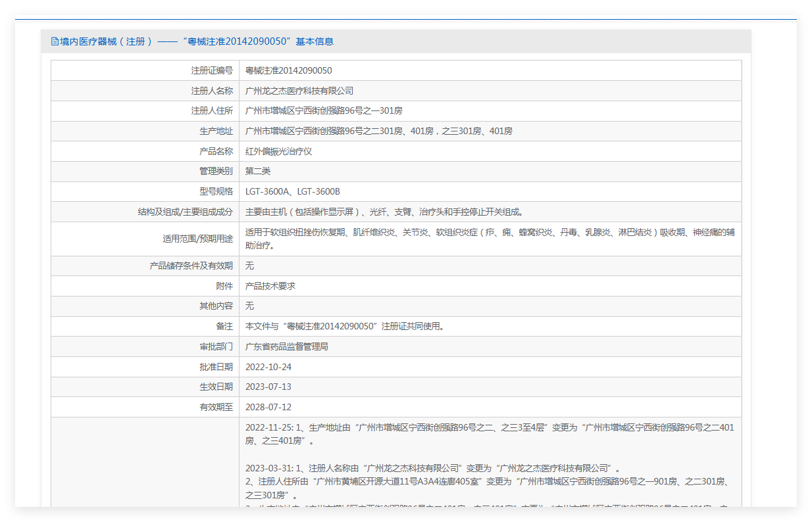Viewport: 812px width, 522px height.
Task: Click the 注册人住所 address value
Action: [323, 111]
